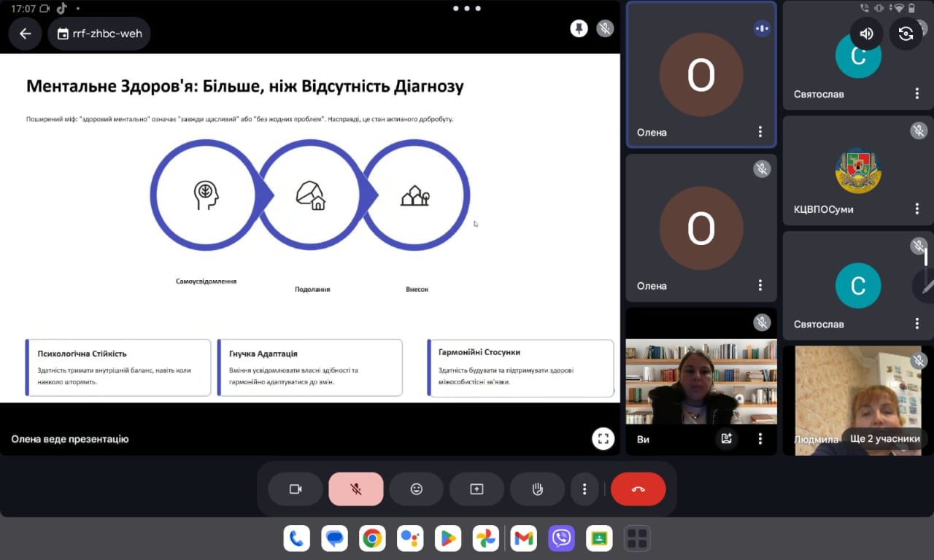
Task: Open meeting details chip rrf-zhbc-weh
Action: pos(99,34)
